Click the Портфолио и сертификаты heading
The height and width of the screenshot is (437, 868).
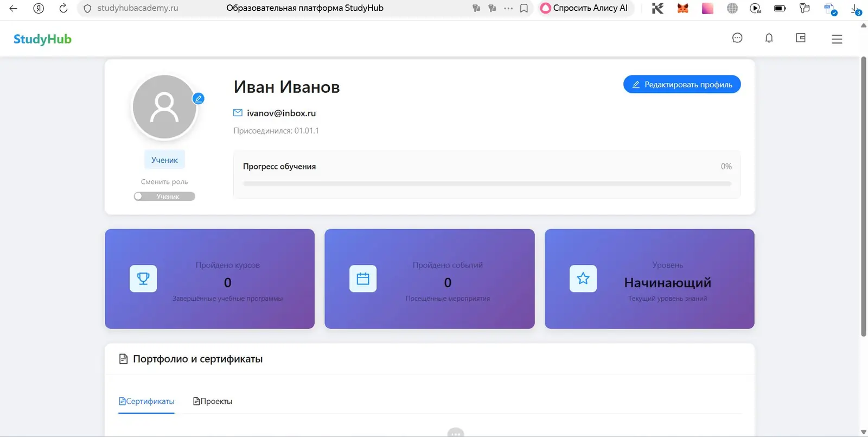coord(197,359)
